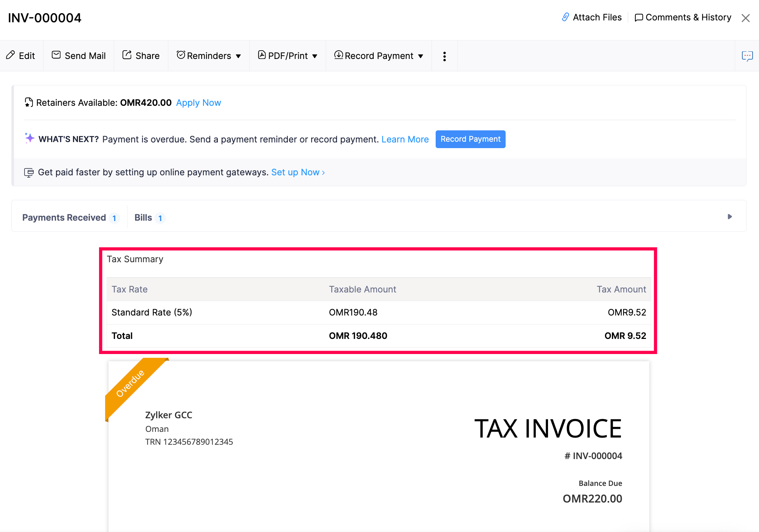Open the Attach Files paperclip icon
This screenshot has height=532, width=759.
pos(565,17)
